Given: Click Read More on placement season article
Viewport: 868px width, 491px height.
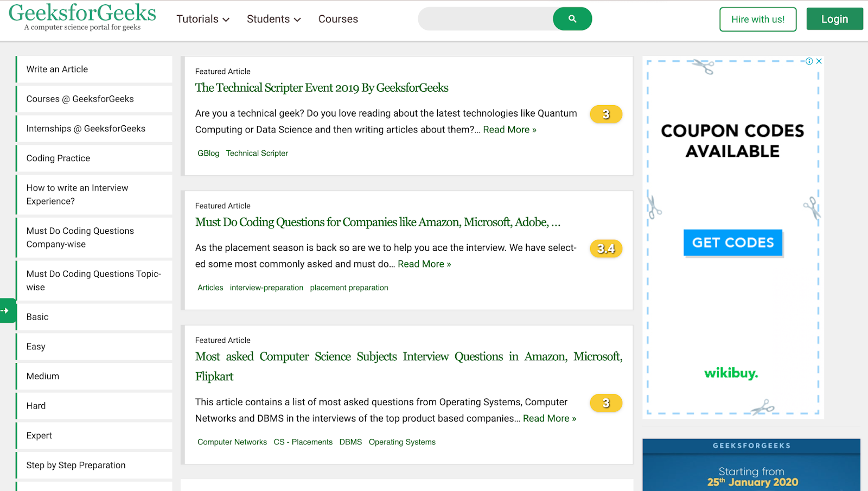Looking at the screenshot, I should 424,264.
